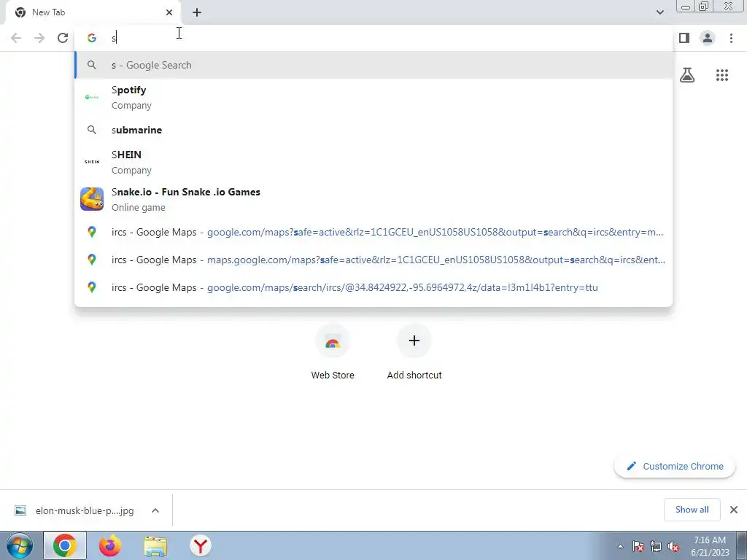The width and height of the screenshot is (747, 560).
Task: Click the Snake.io game thumbnail icon
Action: click(92, 199)
